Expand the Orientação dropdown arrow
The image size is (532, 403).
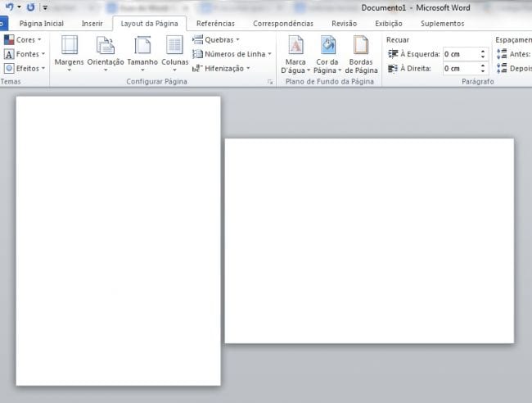click(x=106, y=70)
